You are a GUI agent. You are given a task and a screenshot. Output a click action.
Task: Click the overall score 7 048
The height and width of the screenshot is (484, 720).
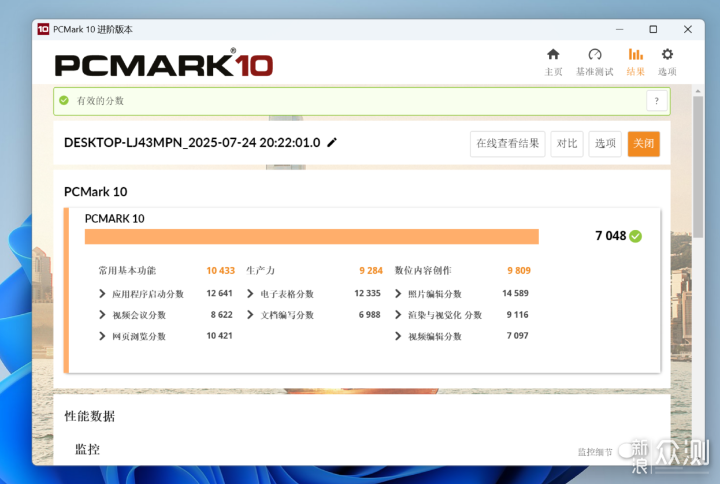coord(610,236)
